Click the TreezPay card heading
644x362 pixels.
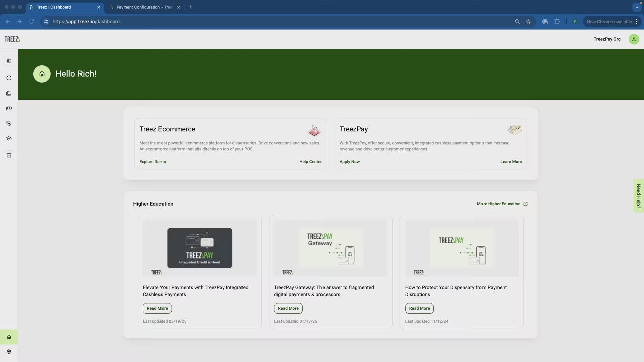354,129
